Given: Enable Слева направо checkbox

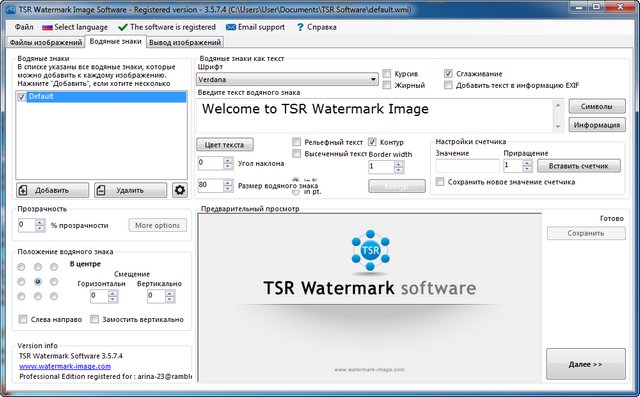Looking at the screenshot, I should (23, 319).
